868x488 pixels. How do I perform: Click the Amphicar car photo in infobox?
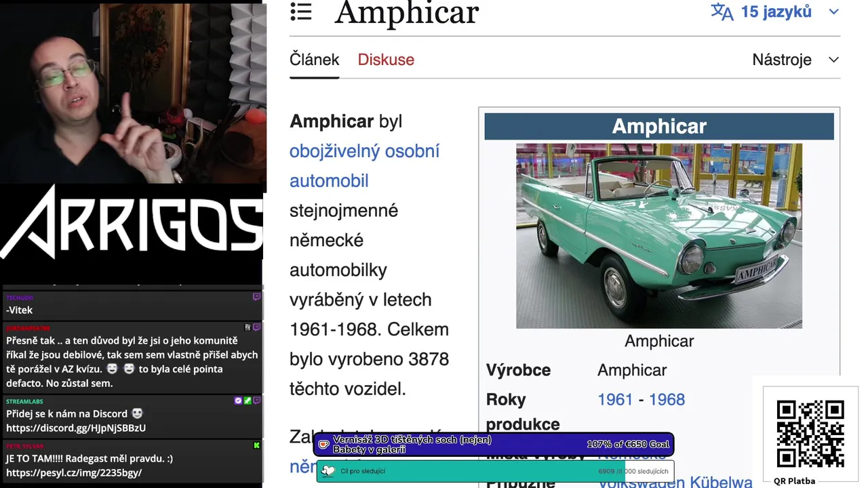click(x=658, y=236)
